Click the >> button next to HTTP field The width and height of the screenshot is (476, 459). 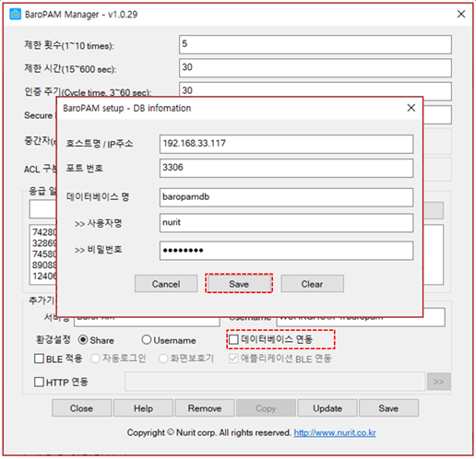[439, 382]
